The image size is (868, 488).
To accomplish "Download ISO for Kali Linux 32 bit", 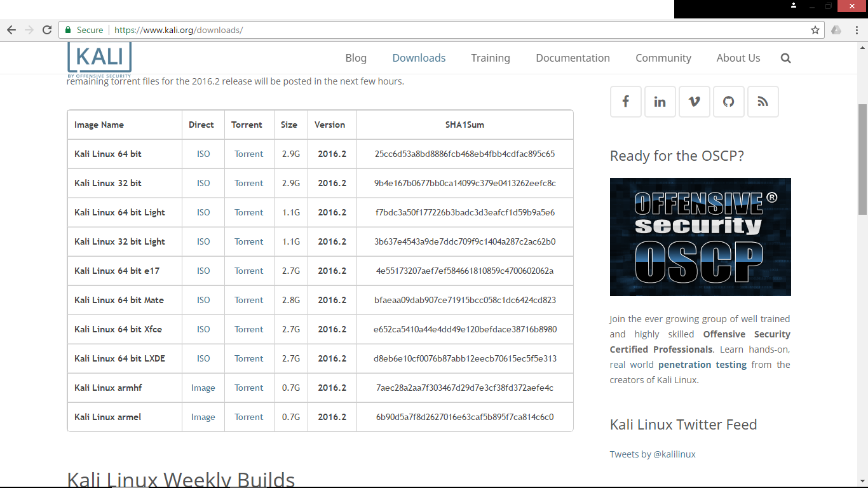I will [203, 183].
